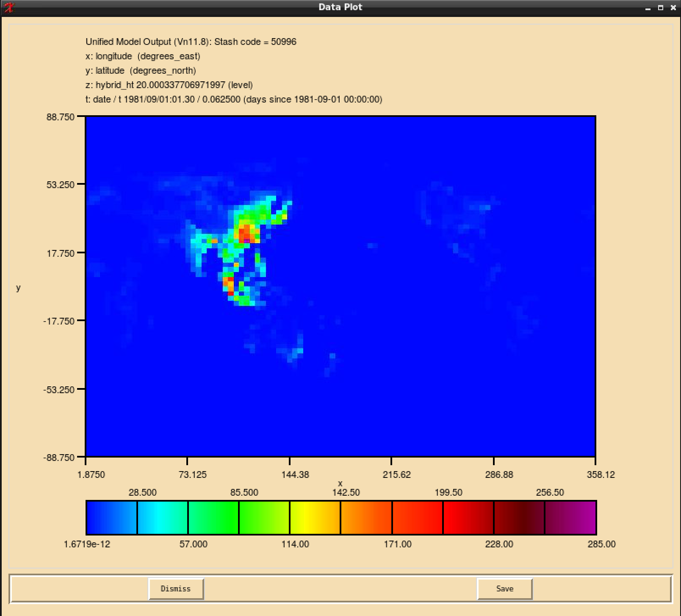Click the 1.6719e-12 colorbar minimum label

tap(87, 544)
